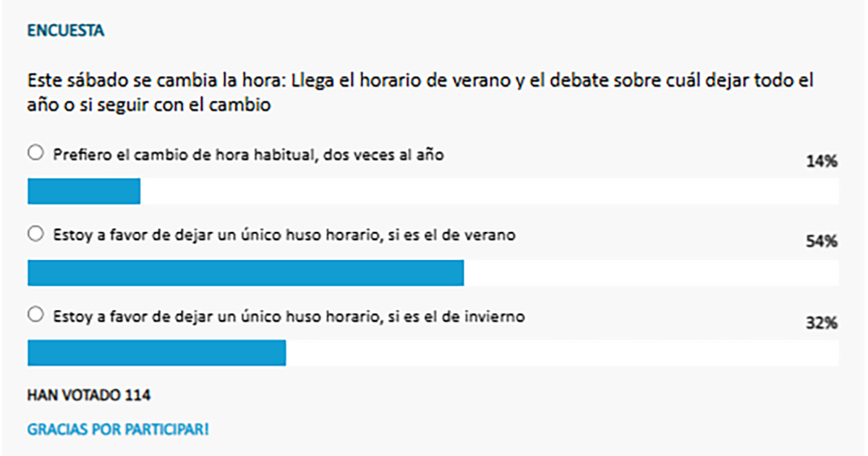Select the radio button for winter time zone

[34, 315]
